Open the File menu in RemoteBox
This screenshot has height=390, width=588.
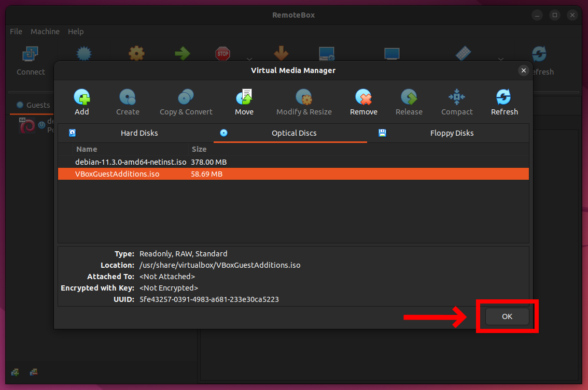16,32
